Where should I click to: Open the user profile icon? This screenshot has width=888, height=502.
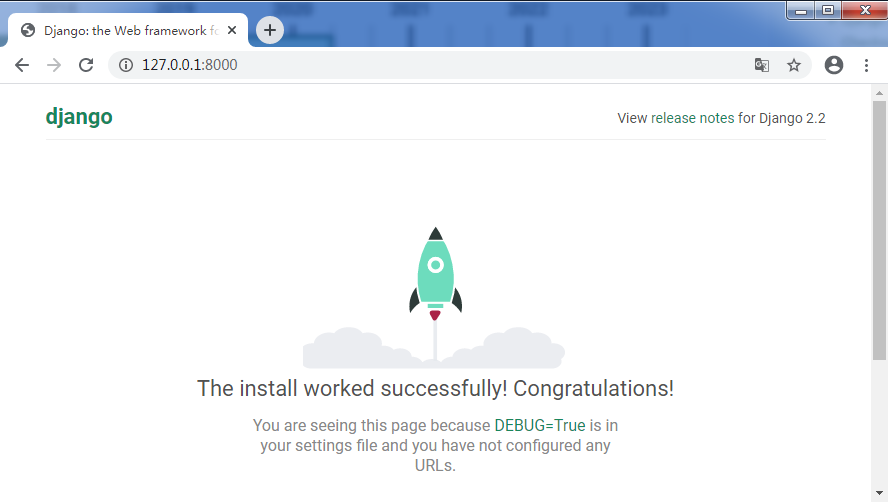coord(834,65)
